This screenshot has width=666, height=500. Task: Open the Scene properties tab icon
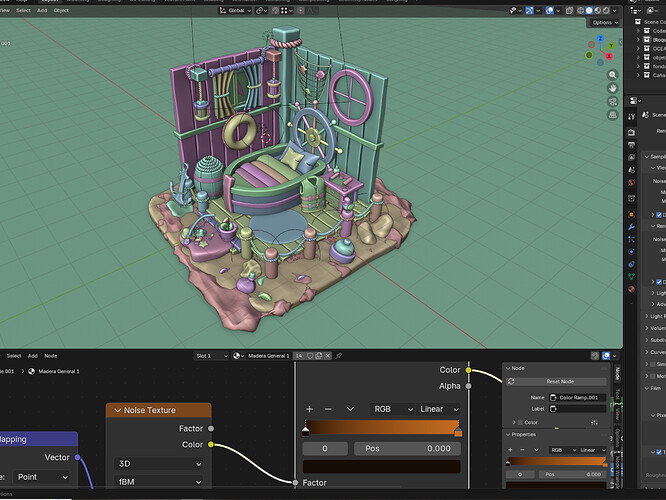[x=632, y=170]
